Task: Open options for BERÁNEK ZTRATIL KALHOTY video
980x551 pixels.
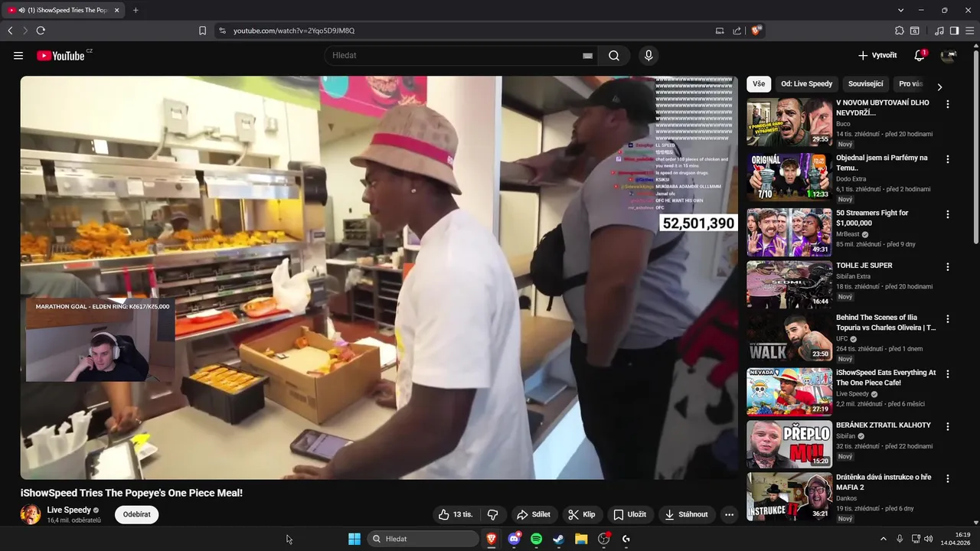Action: [948, 426]
